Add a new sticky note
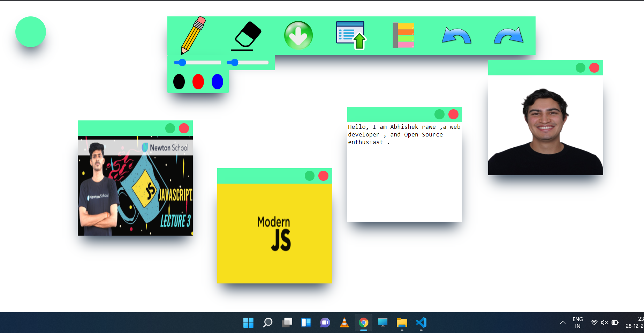Image resolution: width=644 pixels, height=333 pixels. click(x=403, y=36)
